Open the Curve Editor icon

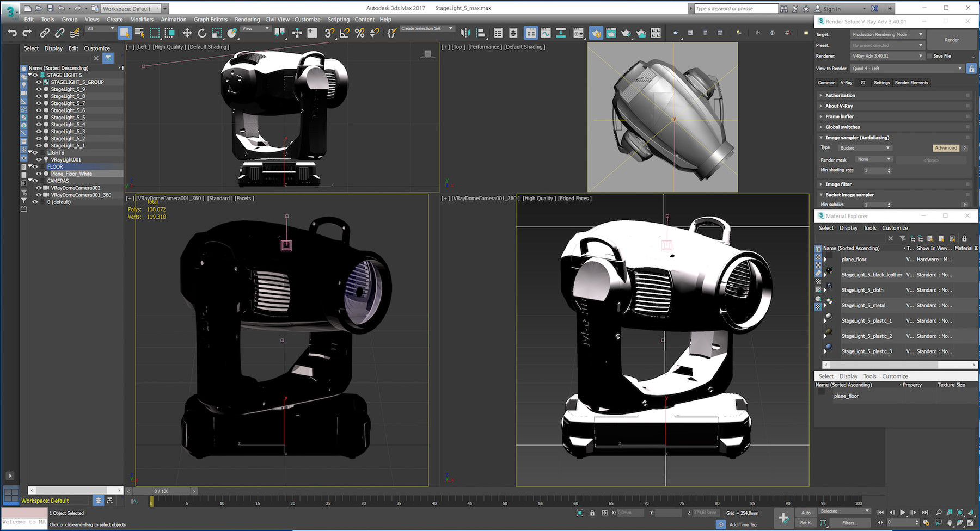546,33
